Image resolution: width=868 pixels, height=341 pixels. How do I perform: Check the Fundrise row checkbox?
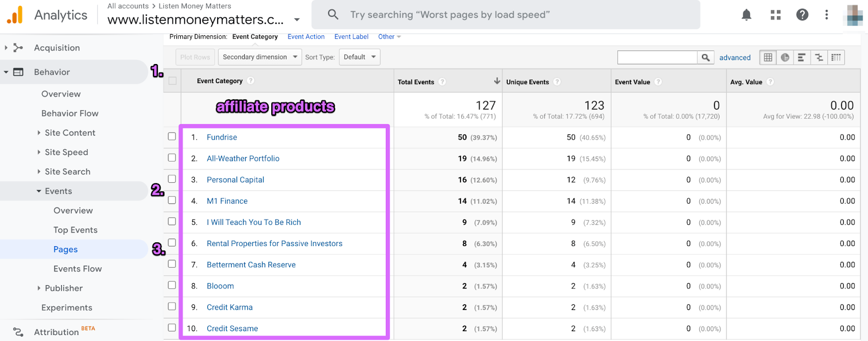[x=172, y=137]
